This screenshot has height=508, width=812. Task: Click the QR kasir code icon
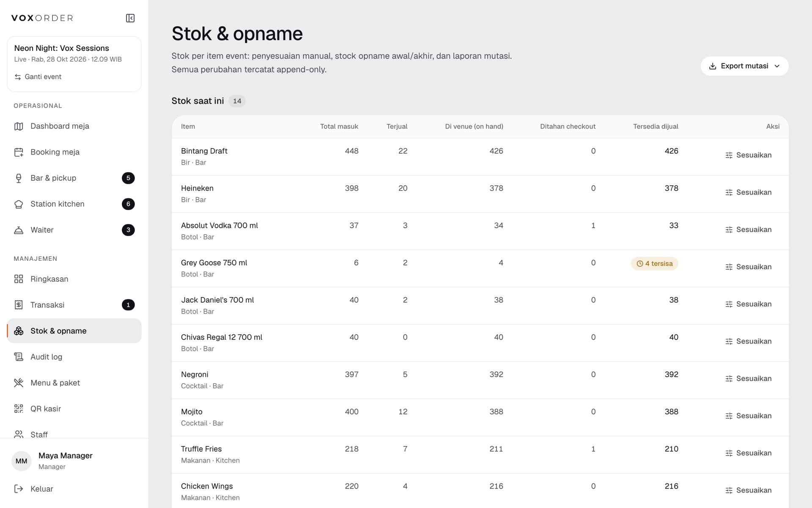click(x=19, y=409)
